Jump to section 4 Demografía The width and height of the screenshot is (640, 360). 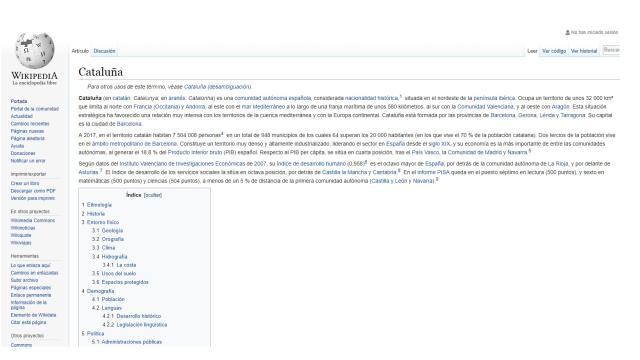[100, 291]
